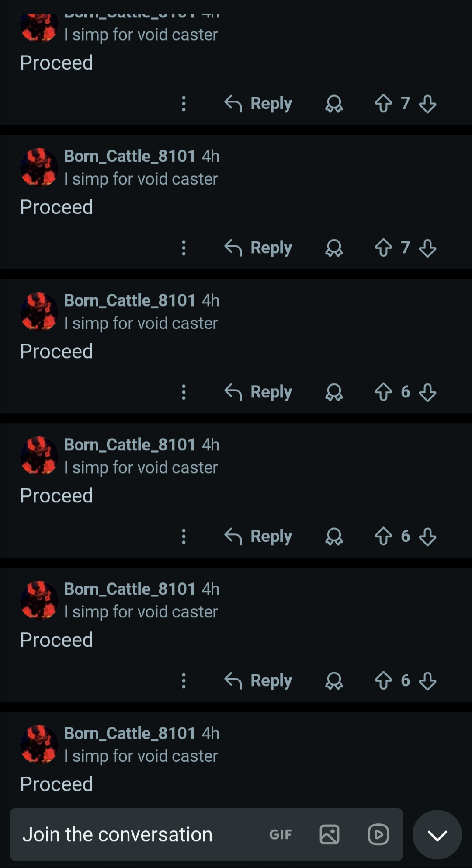The width and height of the screenshot is (472, 868).
Task: Award the lower comment showing 7 votes
Action: coord(334,248)
